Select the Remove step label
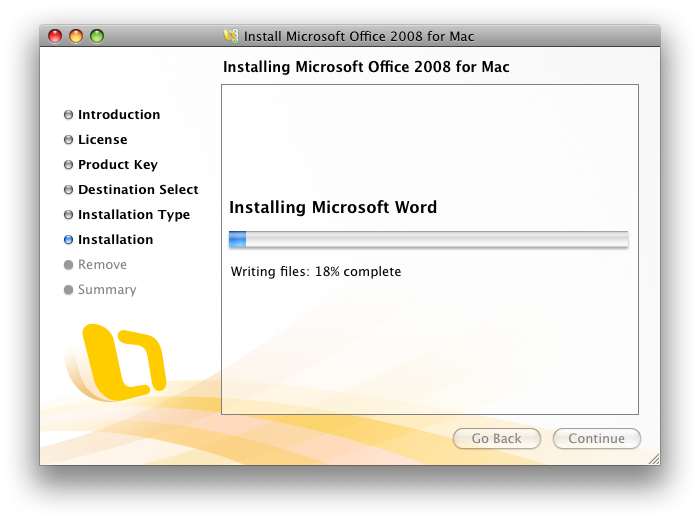Image resolution: width=700 pixels, height=520 pixels. click(102, 265)
